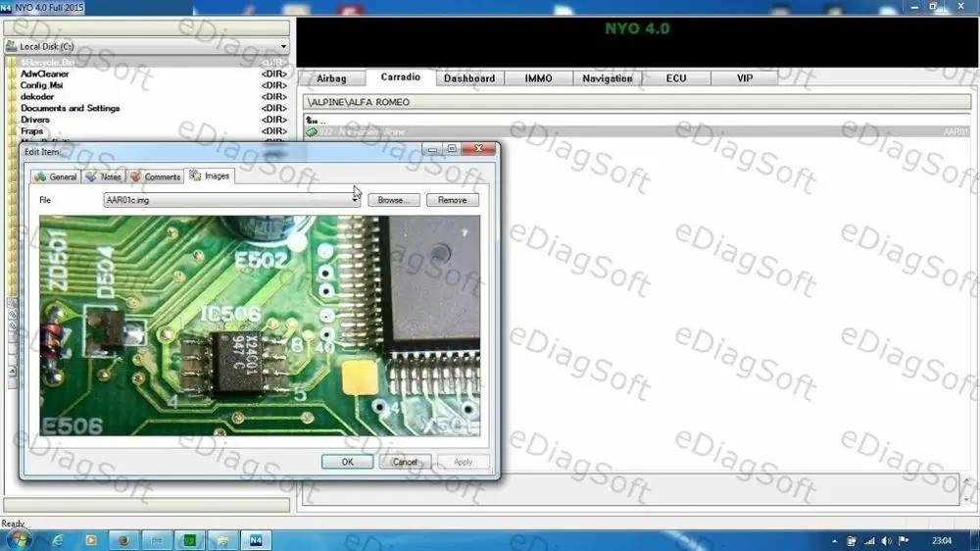Maximize the Edit Item dialog
Image resolution: width=980 pixels, height=551 pixels.
452,149
